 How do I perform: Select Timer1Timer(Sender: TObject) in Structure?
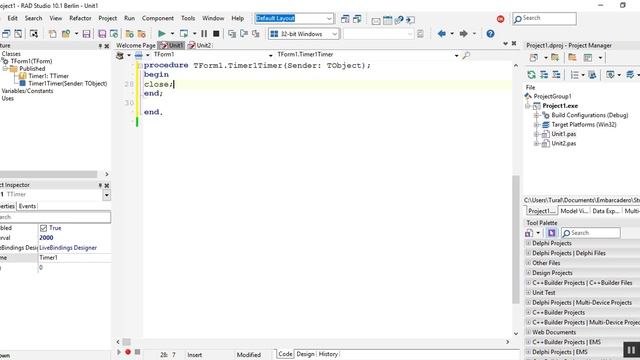pos(67,84)
